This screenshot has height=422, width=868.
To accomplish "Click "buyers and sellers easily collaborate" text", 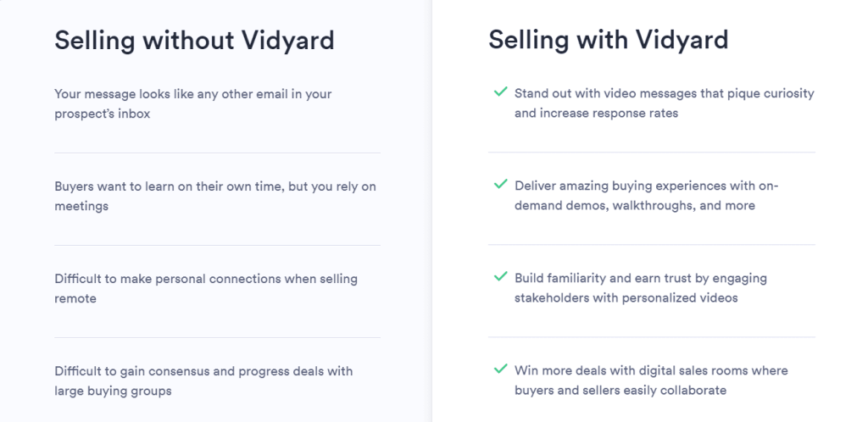I will (620, 391).
